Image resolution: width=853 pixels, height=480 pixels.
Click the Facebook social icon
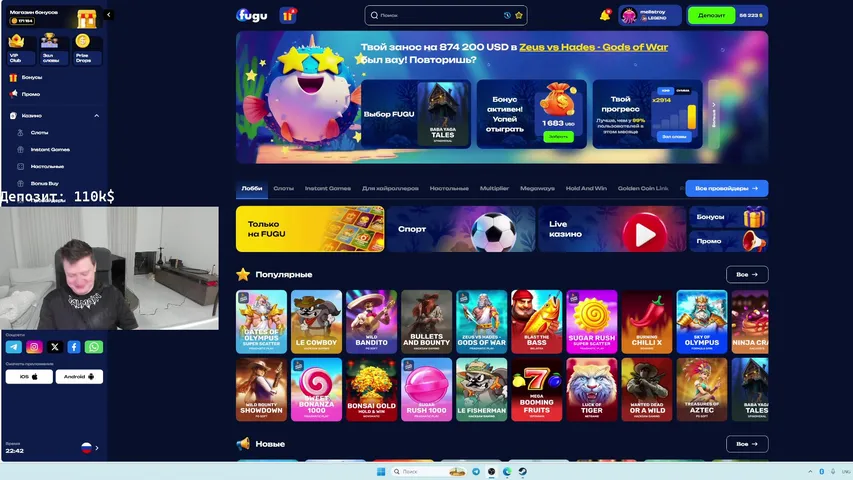click(x=74, y=347)
